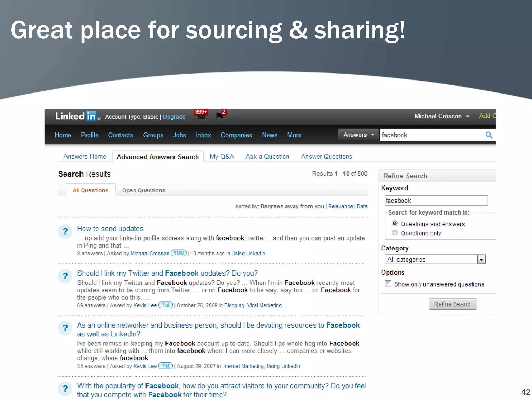Image resolution: width=532 pixels, height=399 pixels.
Task: Open Viral Marketing category link
Action: [264, 305]
